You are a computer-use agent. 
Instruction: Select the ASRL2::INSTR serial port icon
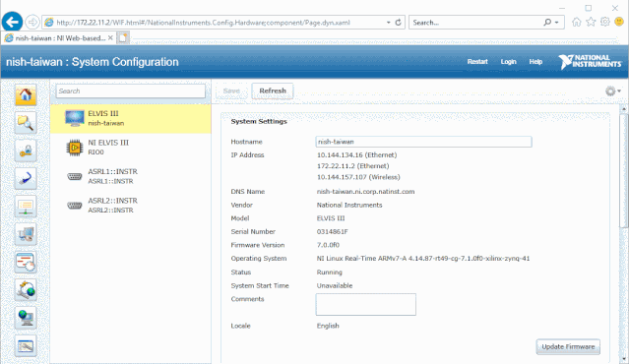75,206
